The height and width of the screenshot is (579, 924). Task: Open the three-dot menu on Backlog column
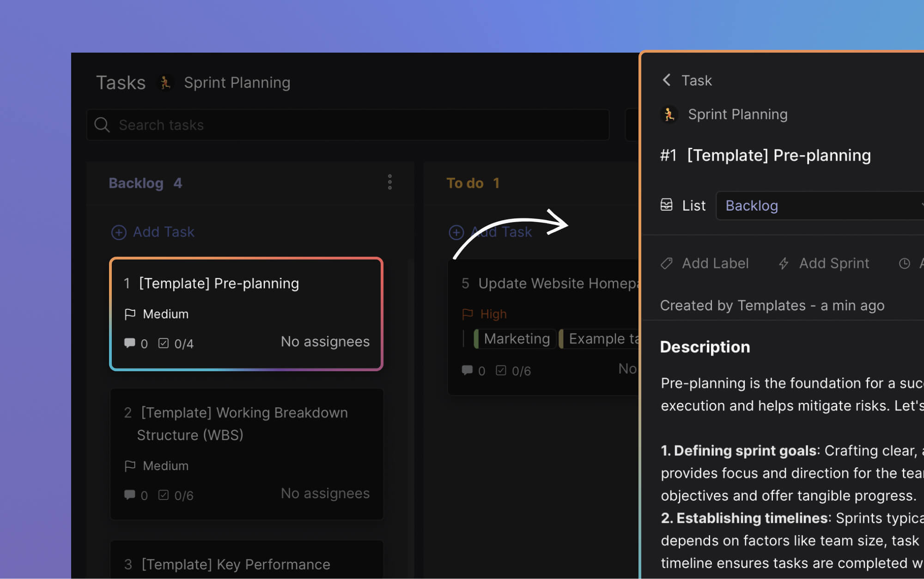[x=390, y=182]
